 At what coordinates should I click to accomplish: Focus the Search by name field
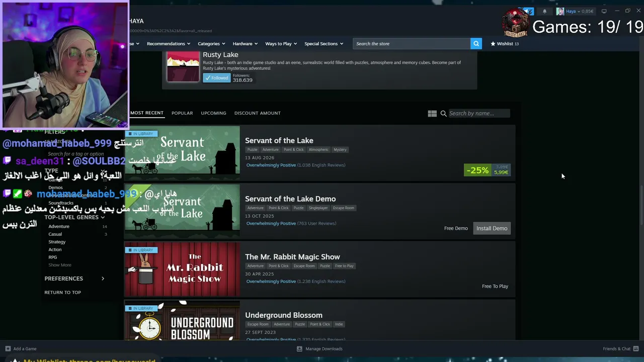pos(478,114)
